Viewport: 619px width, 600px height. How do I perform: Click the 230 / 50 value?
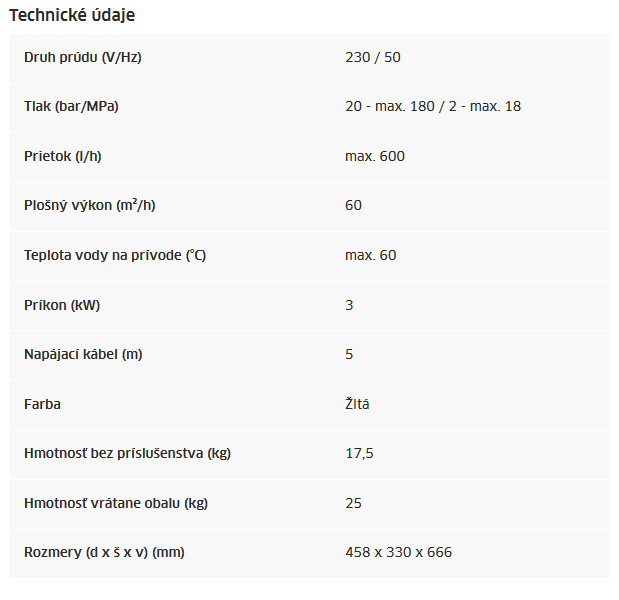coord(373,57)
